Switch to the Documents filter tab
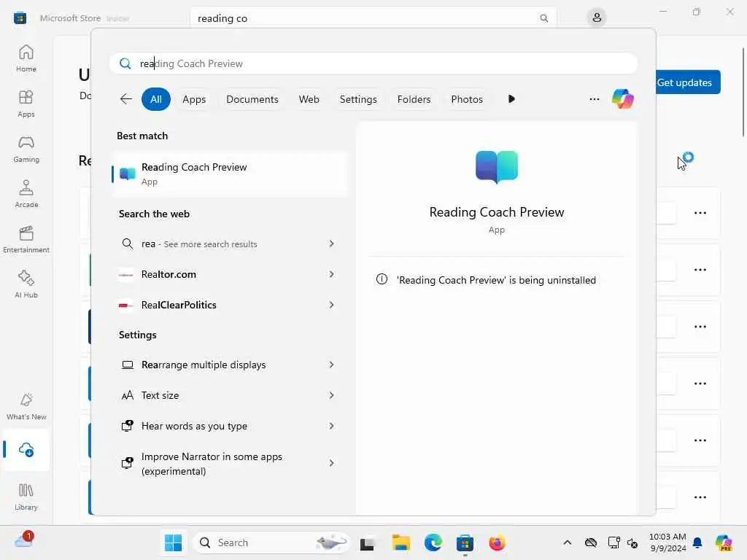Screen dimensions: 747x560 coord(252,99)
